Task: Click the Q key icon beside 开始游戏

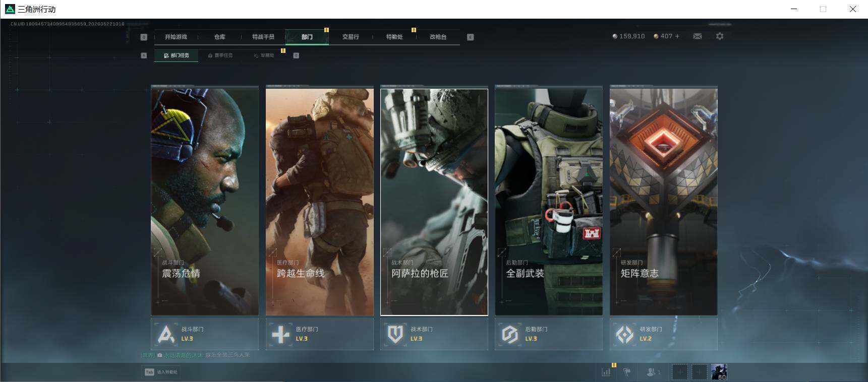Action: (x=144, y=37)
